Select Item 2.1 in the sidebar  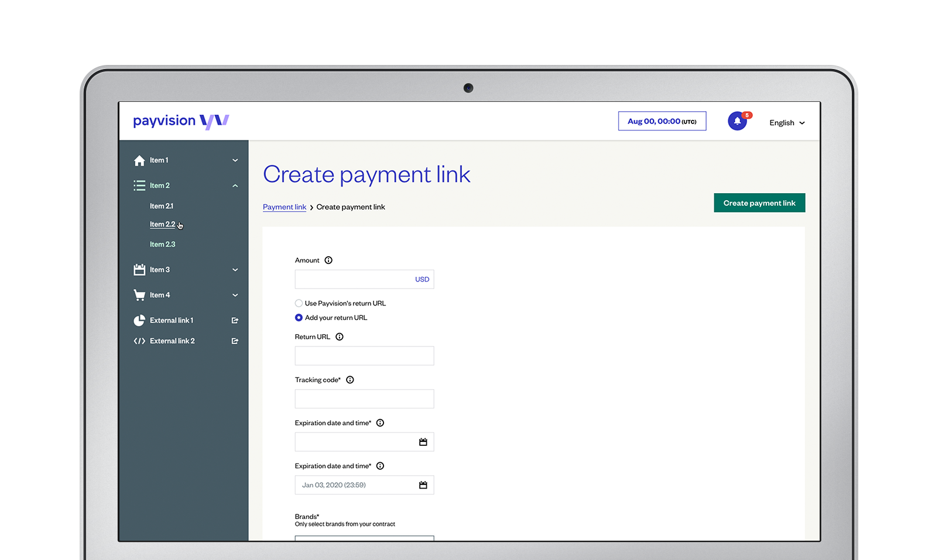162,205
